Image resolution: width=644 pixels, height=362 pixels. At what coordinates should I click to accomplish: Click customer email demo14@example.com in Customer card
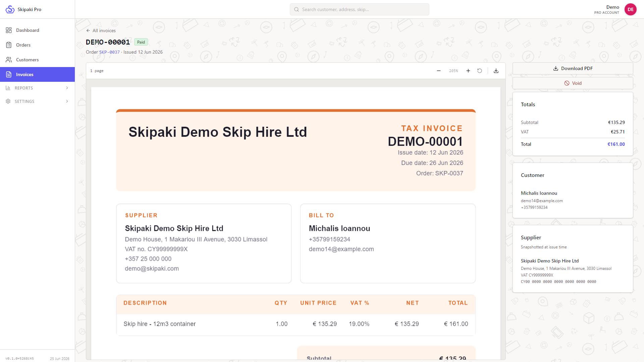pyautogui.click(x=542, y=201)
